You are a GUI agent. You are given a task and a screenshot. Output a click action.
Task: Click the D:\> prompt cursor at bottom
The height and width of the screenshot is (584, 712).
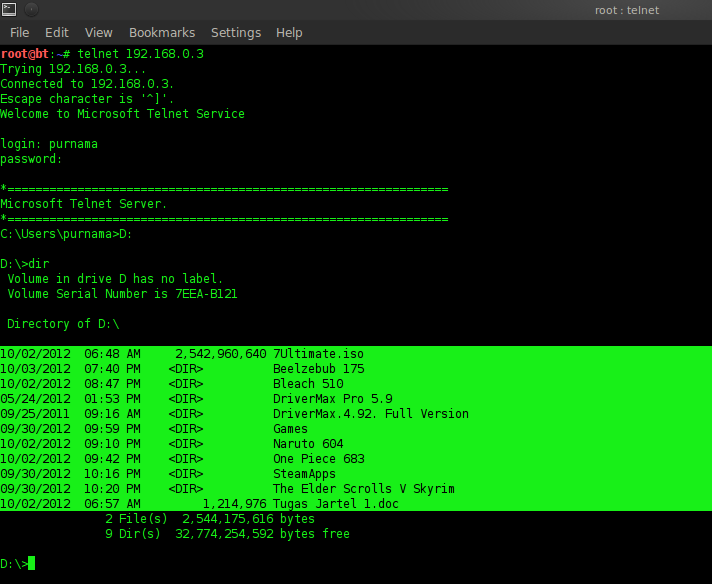pyautogui.click(x=31, y=563)
